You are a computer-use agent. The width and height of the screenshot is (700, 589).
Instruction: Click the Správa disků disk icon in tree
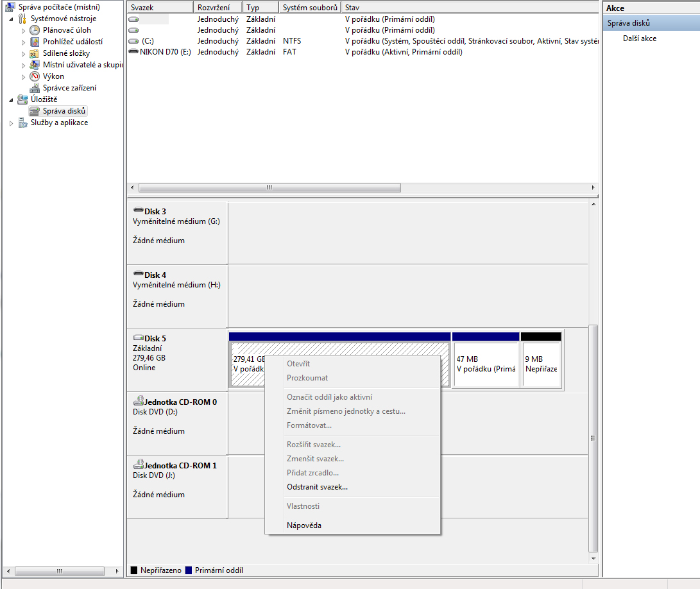click(x=35, y=111)
